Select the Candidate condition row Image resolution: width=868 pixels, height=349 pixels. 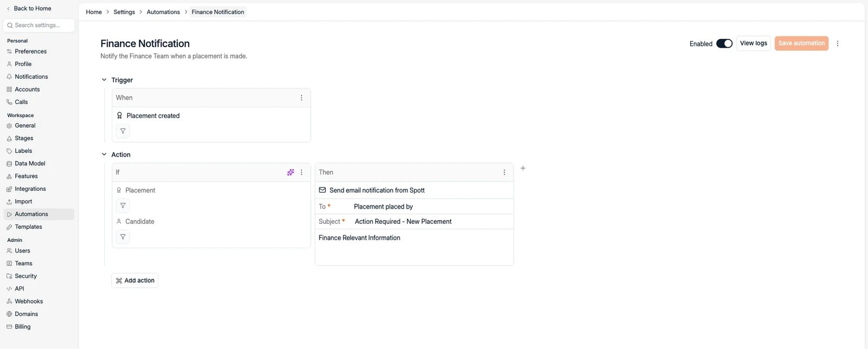[x=135, y=222]
